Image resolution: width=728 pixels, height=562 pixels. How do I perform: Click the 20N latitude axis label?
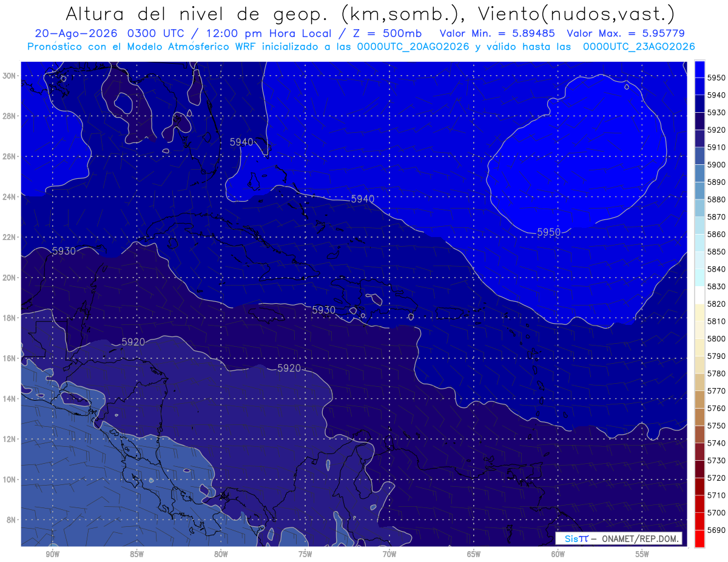10,278
